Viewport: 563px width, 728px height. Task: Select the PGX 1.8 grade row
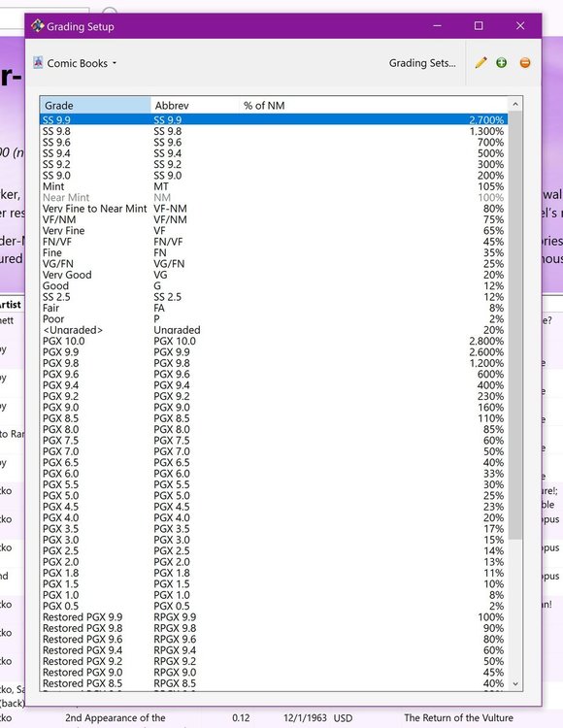[x=274, y=573]
